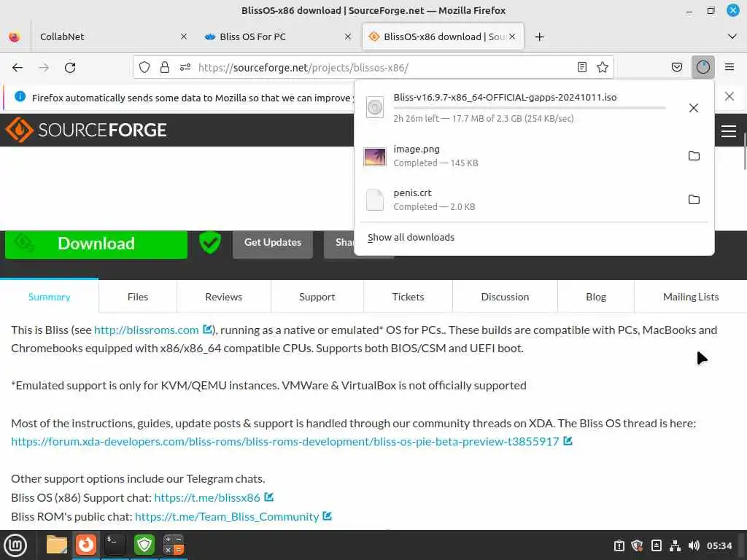Open the terminal from taskbar
The height and width of the screenshot is (560, 747).
tap(115, 545)
